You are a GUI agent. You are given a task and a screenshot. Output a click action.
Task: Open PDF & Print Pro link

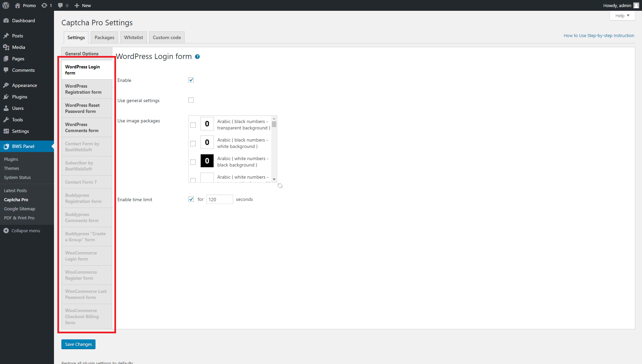pos(19,218)
